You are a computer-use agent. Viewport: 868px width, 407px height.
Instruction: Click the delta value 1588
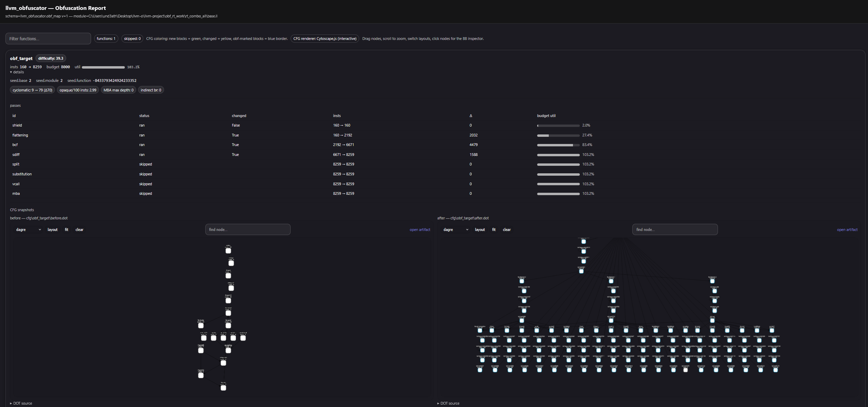473,155
